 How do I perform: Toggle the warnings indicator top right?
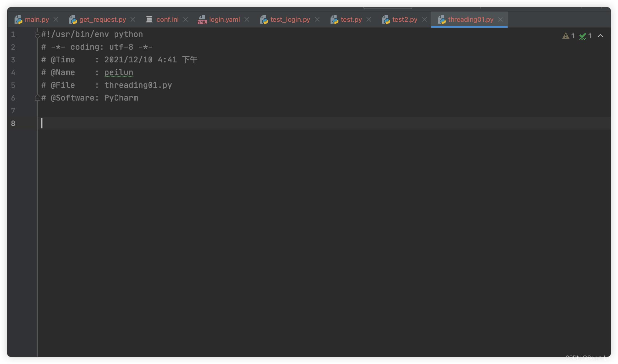566,35
